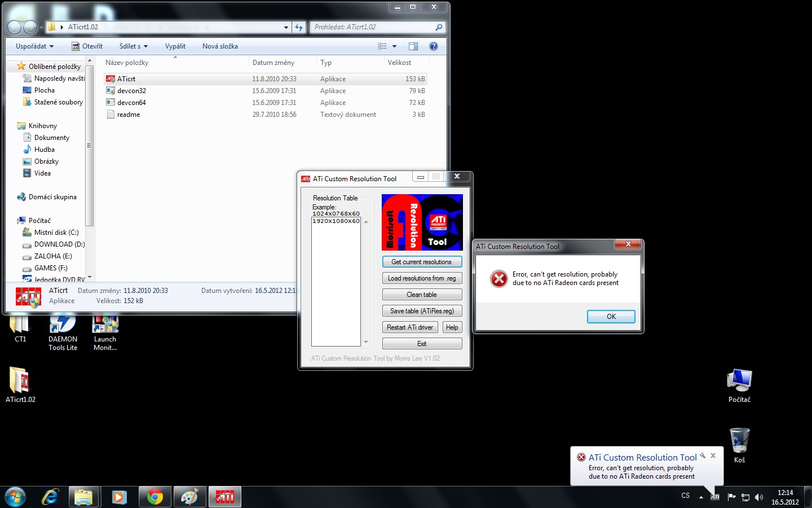
Task: Open the Windows Start menu orb
Action: pos(15,497)
